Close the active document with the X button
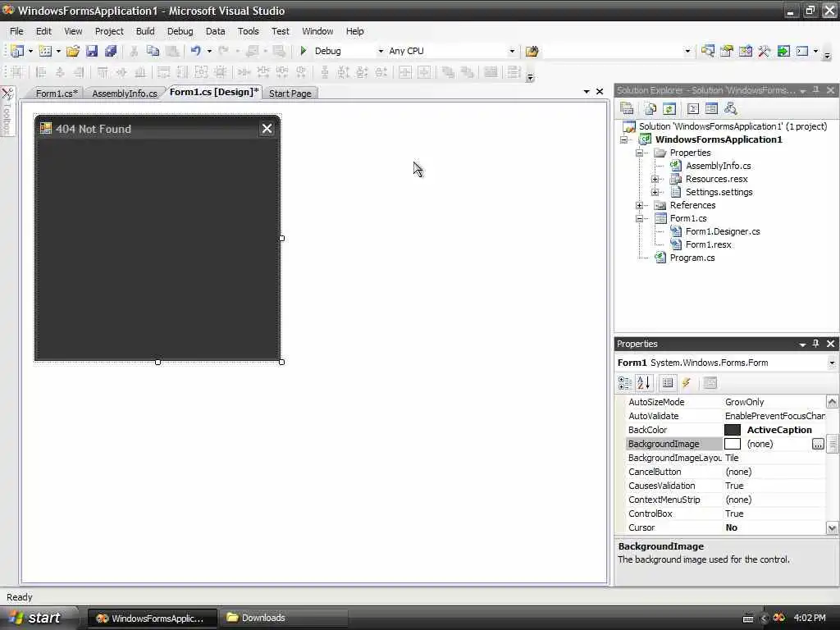This screenshot has height=630, width=840. coord(600,92)
